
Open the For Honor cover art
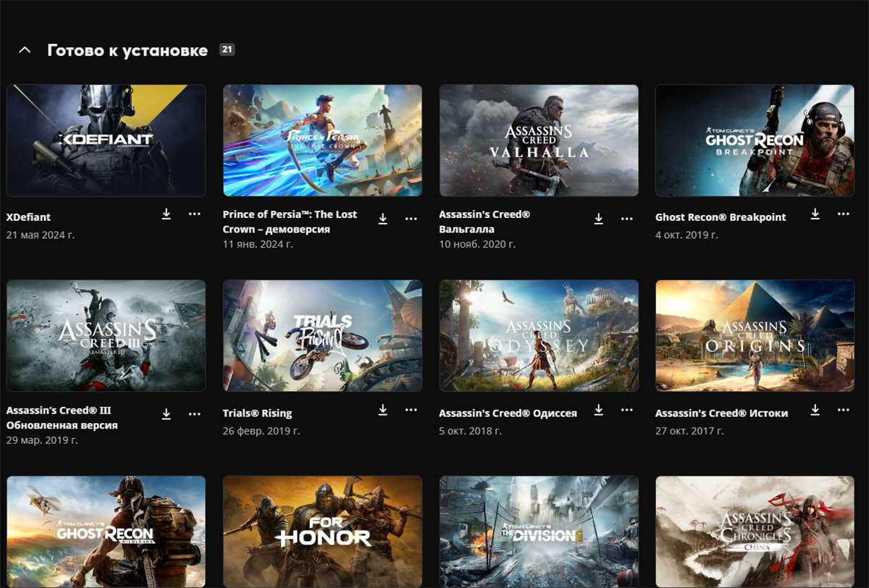(x=322, y=531)
